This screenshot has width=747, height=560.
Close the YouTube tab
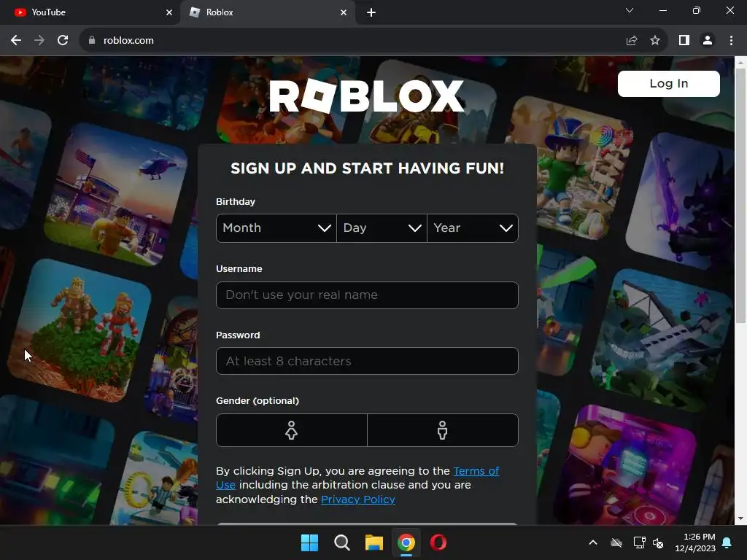(169, 12)
